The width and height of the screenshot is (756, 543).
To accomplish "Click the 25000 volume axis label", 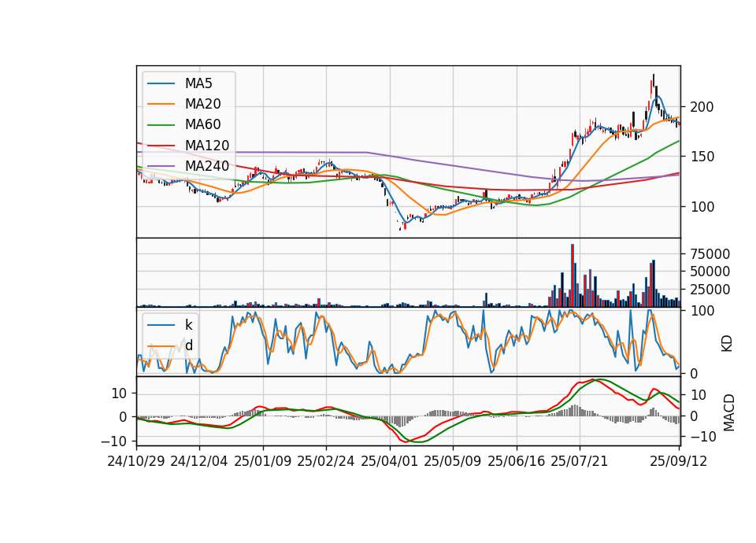I will coord(710,290).
